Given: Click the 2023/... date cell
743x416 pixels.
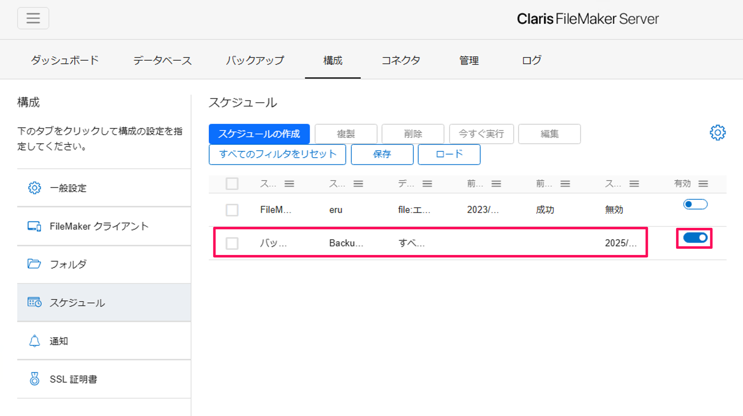Looking at the screenshot, I should click(483, 210).
